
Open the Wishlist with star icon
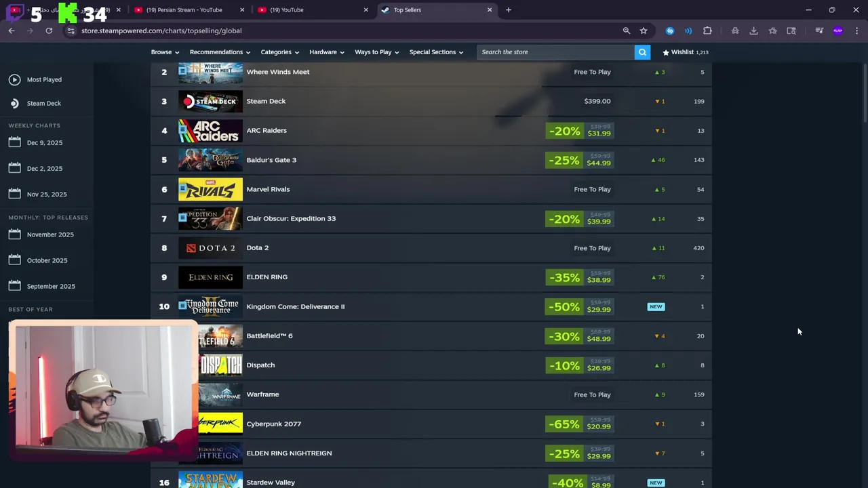pyautogui.click(x=685, y=52)
